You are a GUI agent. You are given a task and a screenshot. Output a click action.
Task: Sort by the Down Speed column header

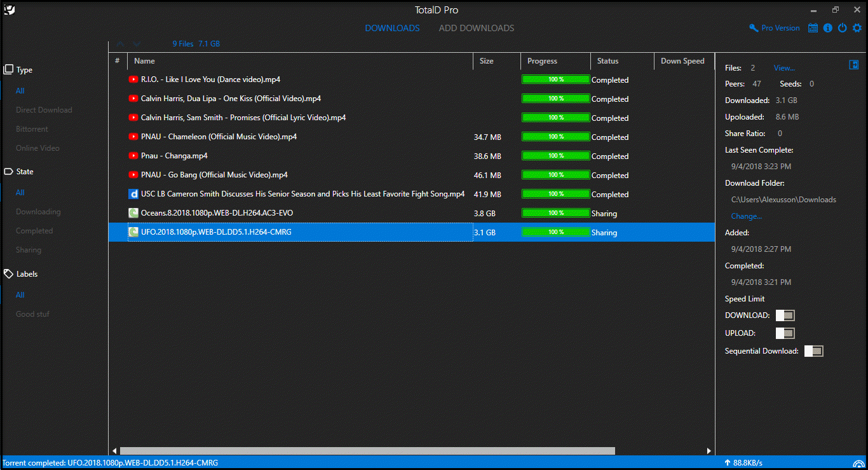[x=684, y=61]
